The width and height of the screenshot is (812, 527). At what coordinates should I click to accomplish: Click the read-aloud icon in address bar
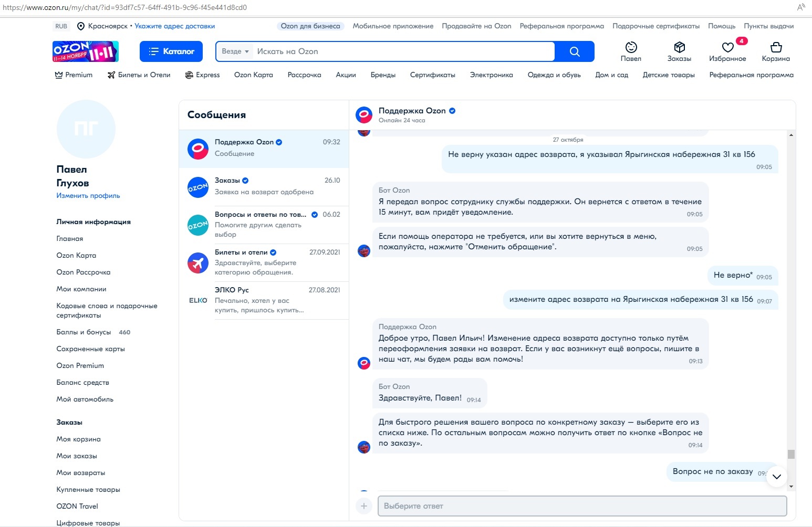tap(801, 7)
